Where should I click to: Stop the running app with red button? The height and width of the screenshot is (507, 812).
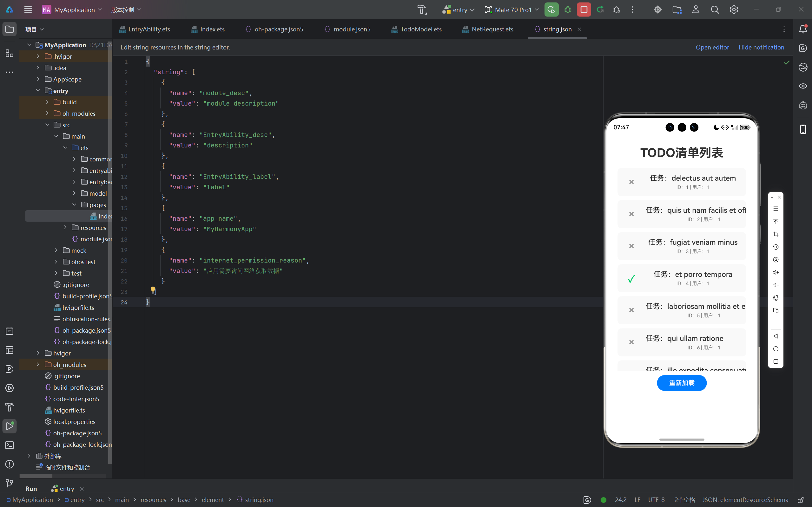[x=584, y=10]
